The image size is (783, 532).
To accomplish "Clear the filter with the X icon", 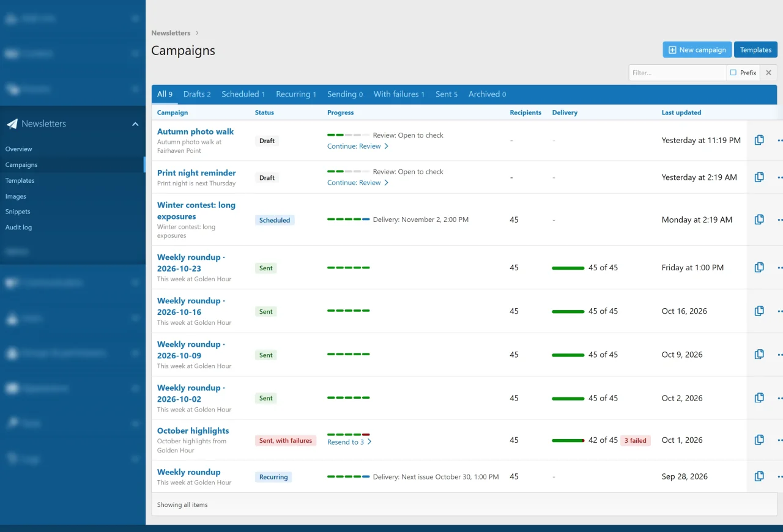I will 769,73.
